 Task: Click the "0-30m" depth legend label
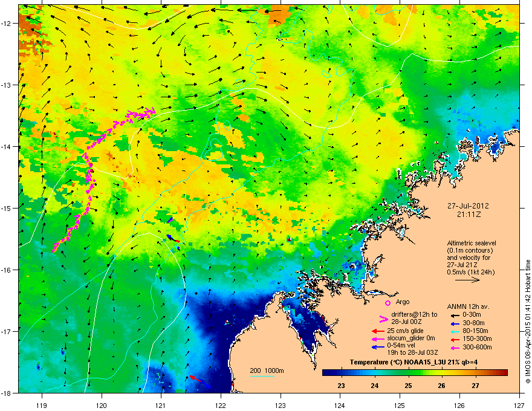(472, 315)
